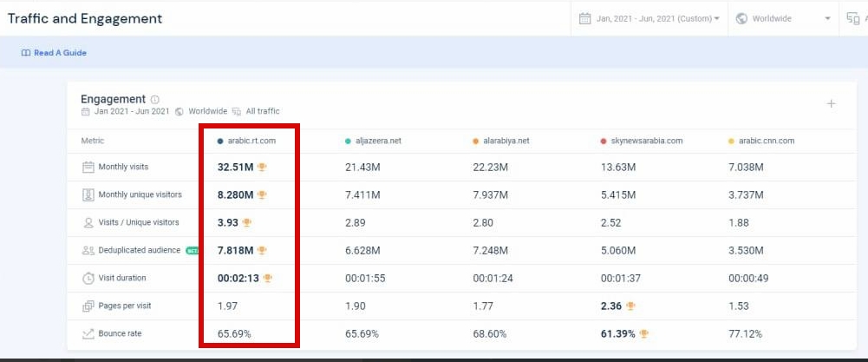Click the plus icon in the Engagement card
868x362 pixels.
(x=831, y=103)
